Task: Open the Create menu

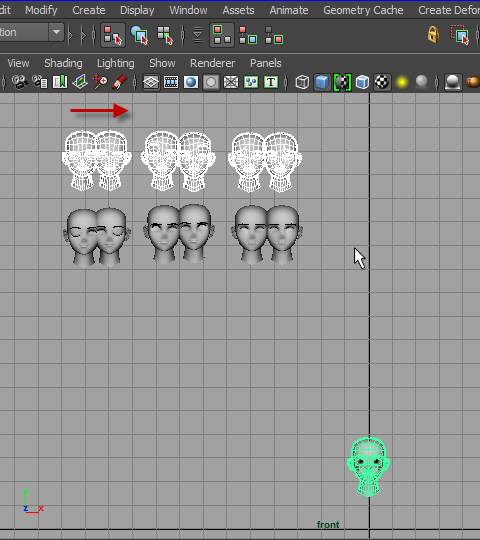Action: (88, 10)
